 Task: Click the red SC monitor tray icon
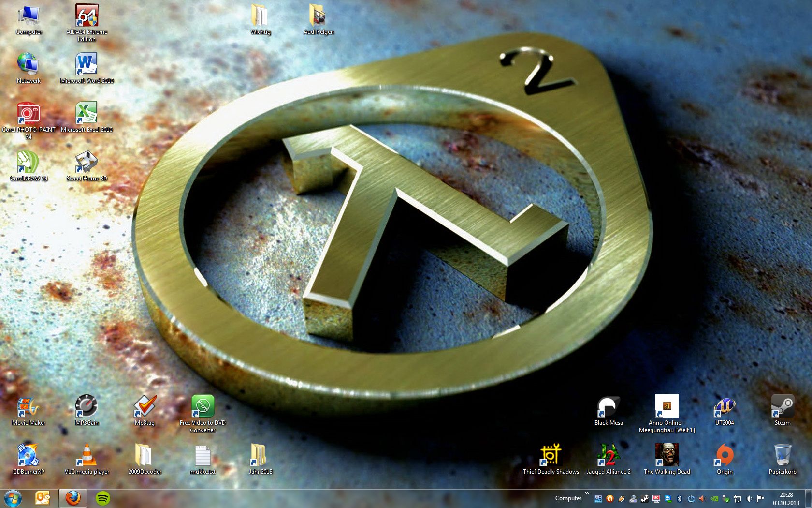tap(656, 499)
